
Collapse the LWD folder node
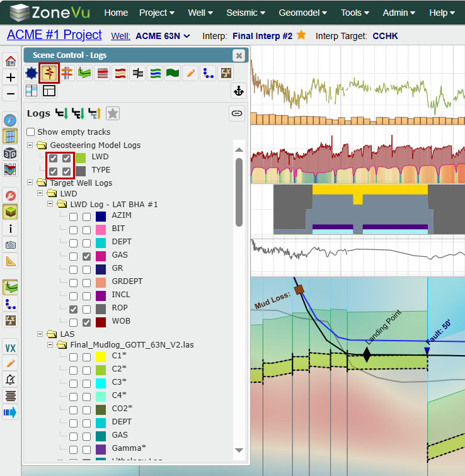(40, 193)
